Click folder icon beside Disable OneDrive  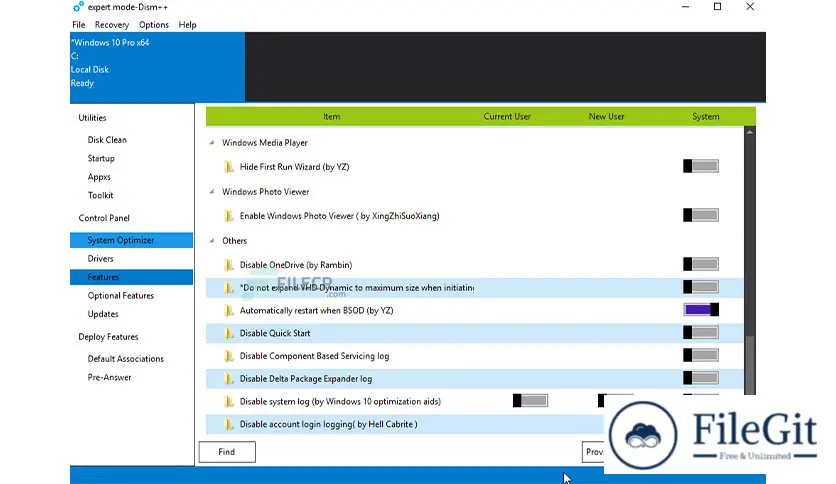click(x=229, y=265)
